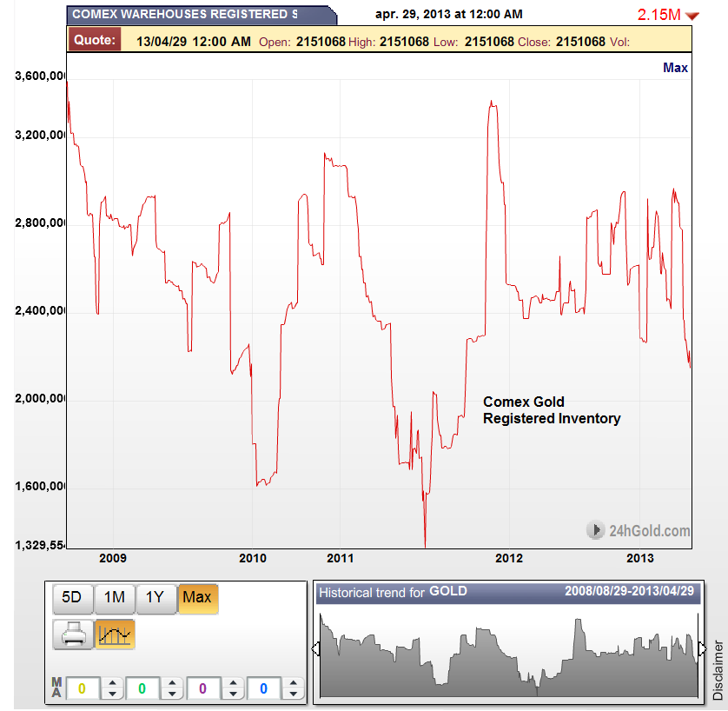Increase the purple moving average value
Image resolution: width=728 pixels, height=711 pixels.
pos(233,683)
